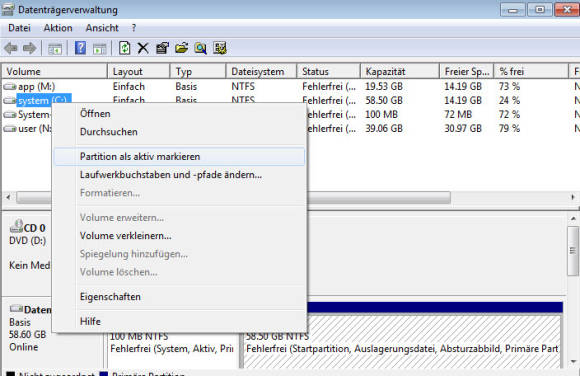The height and width of the screenshot is (376, 580).
Task: Click the Back arrow toolbar icon
Action: [x=11, y=48]
